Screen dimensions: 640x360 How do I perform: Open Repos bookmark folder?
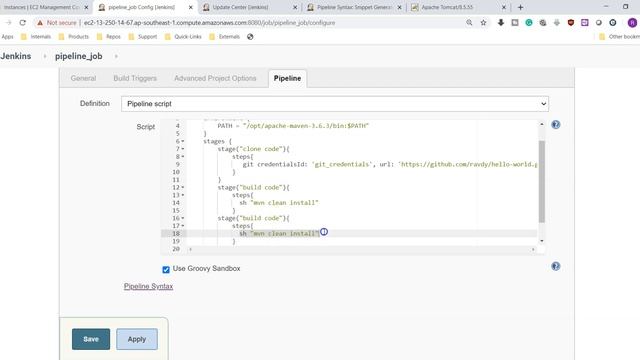tap(109, 37)
